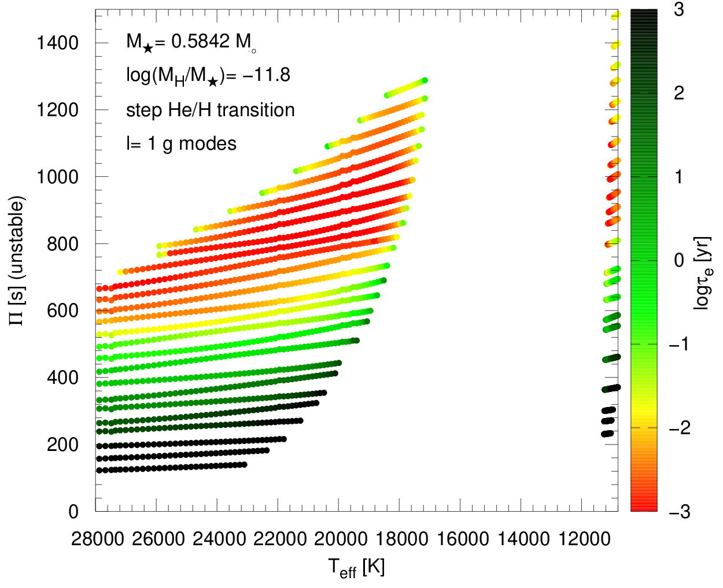Select the logτe [yr] colorbar title
Viewport: 723px width, 588px height.
click(703, 273)
